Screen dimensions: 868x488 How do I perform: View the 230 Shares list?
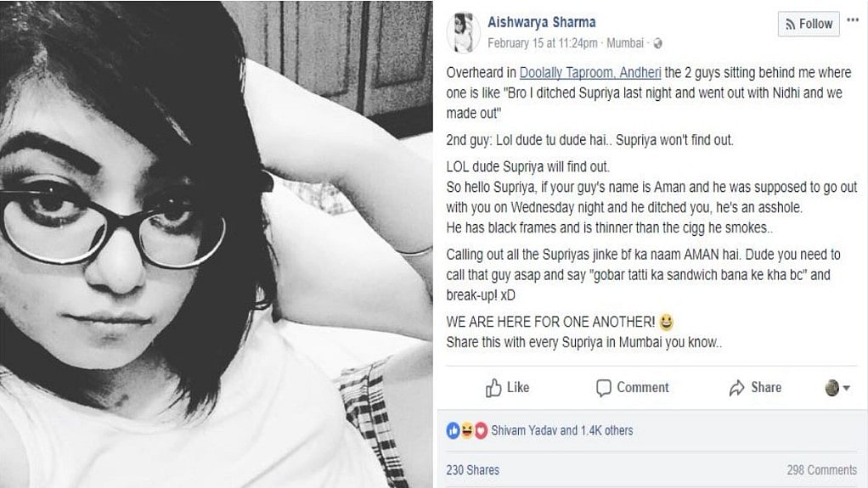click(x=472, y=469)
